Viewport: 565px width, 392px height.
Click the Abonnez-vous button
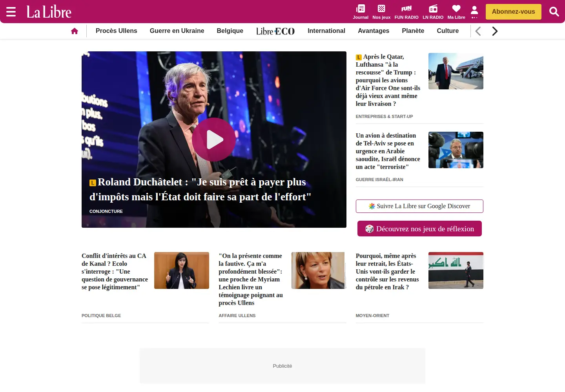[513, 12]
